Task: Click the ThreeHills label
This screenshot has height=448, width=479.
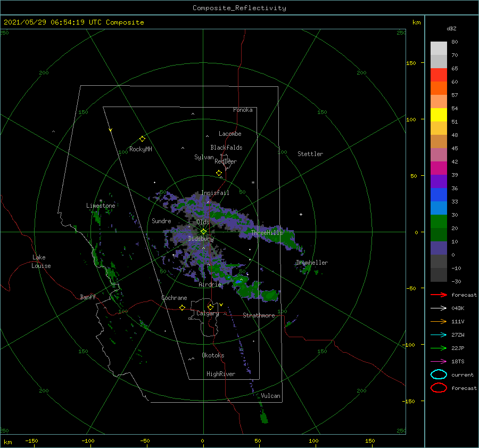Action: pyautogui.click(x=267, y=233)
